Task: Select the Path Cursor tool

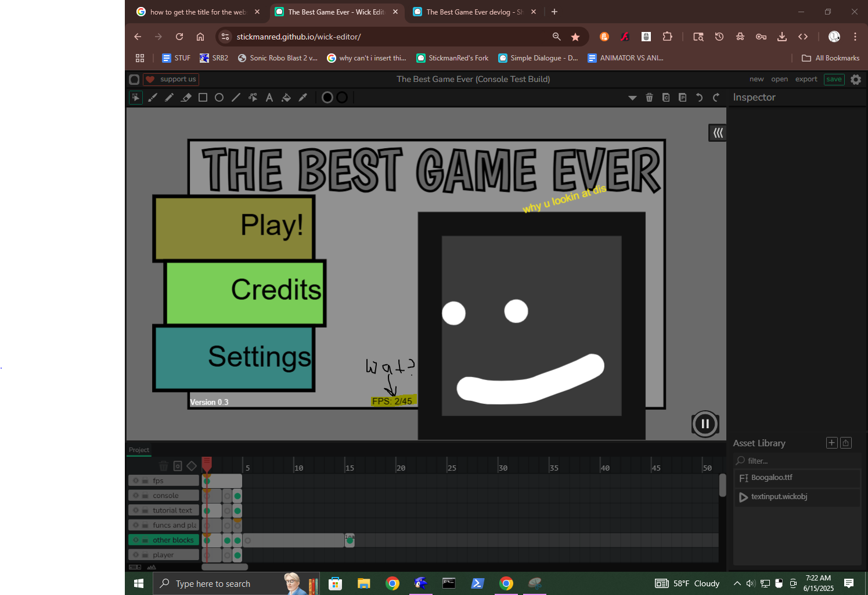Action: click(x=253, y=98)
